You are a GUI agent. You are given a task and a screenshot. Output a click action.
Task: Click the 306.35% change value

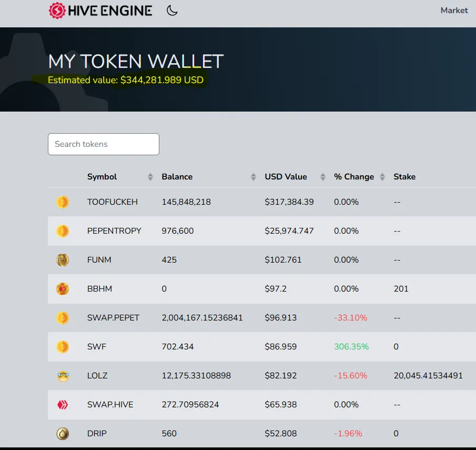[x=351, y=347]
